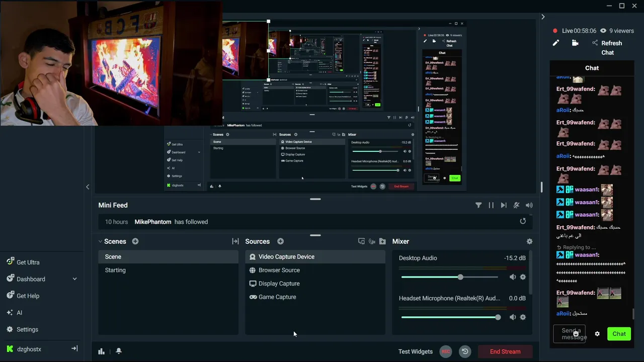This screenshot has width=644, height=362.
Task: End the live stream
Action: point(505,351)
